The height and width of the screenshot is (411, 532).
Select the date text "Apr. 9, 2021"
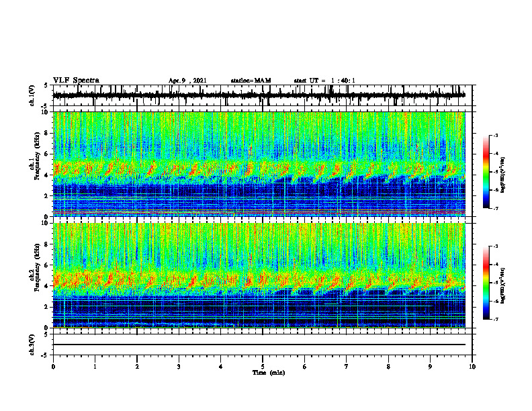coord(187,81)
